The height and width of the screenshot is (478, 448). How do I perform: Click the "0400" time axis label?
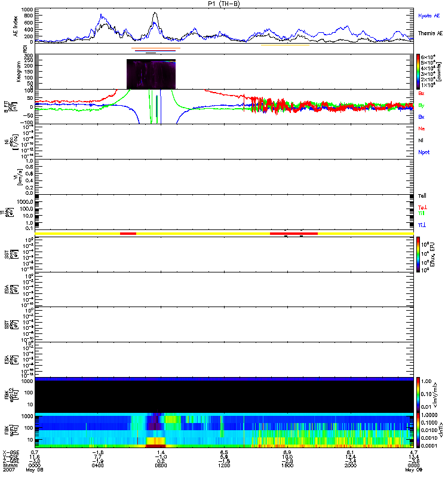[97, 465]
